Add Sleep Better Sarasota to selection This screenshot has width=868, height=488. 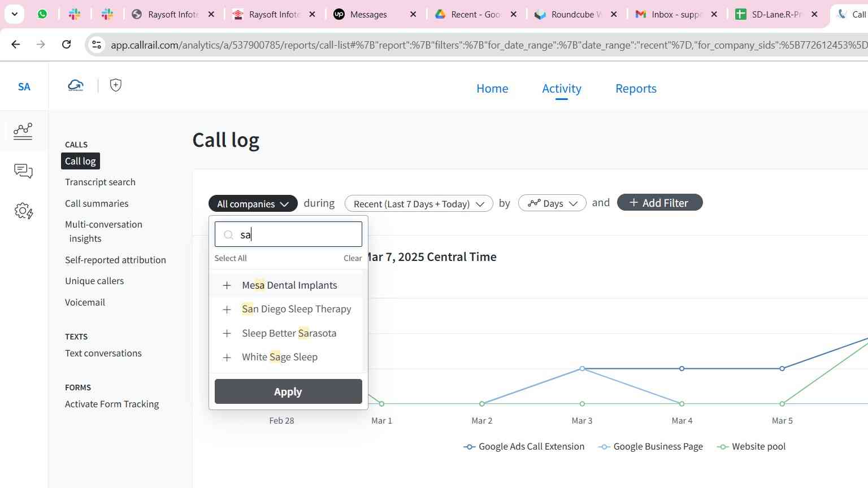point(285,333)
